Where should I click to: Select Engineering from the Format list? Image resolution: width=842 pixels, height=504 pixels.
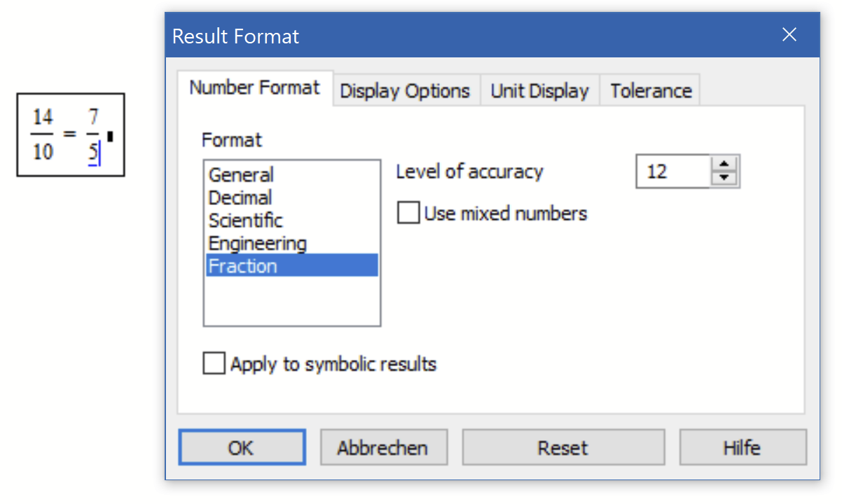point(256,243)
